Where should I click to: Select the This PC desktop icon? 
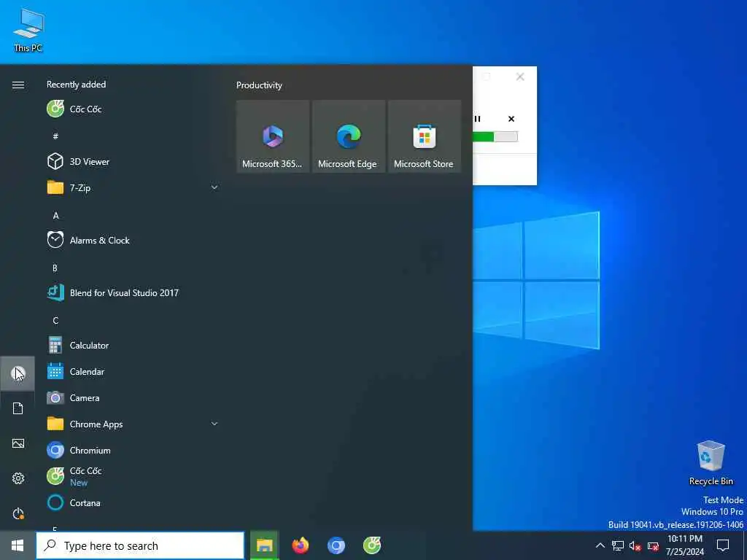28,30
